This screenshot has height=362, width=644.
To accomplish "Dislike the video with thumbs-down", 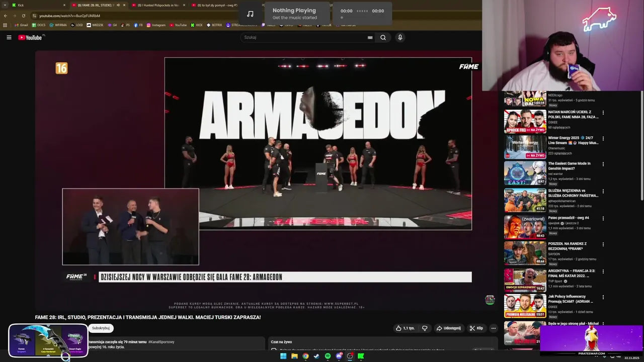I will coord(425,328).
